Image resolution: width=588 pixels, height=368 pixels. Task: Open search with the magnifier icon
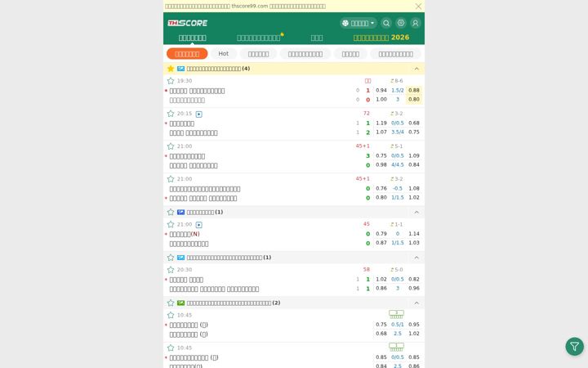point(385,23)
